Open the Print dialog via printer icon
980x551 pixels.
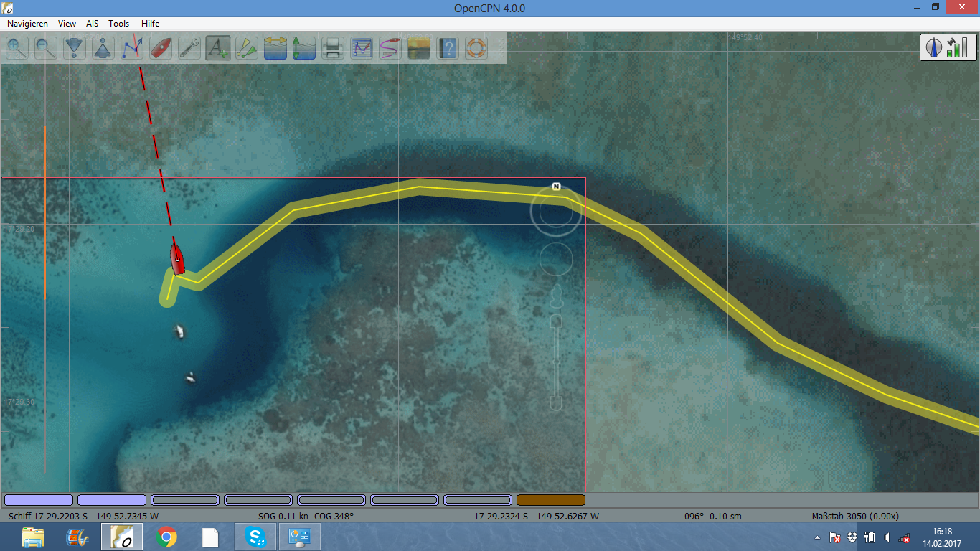pyautogui.click(x=332, y=48)
